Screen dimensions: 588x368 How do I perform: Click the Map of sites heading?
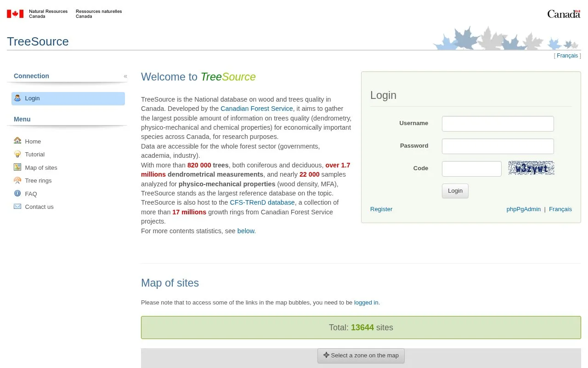[x=170, y=283]
